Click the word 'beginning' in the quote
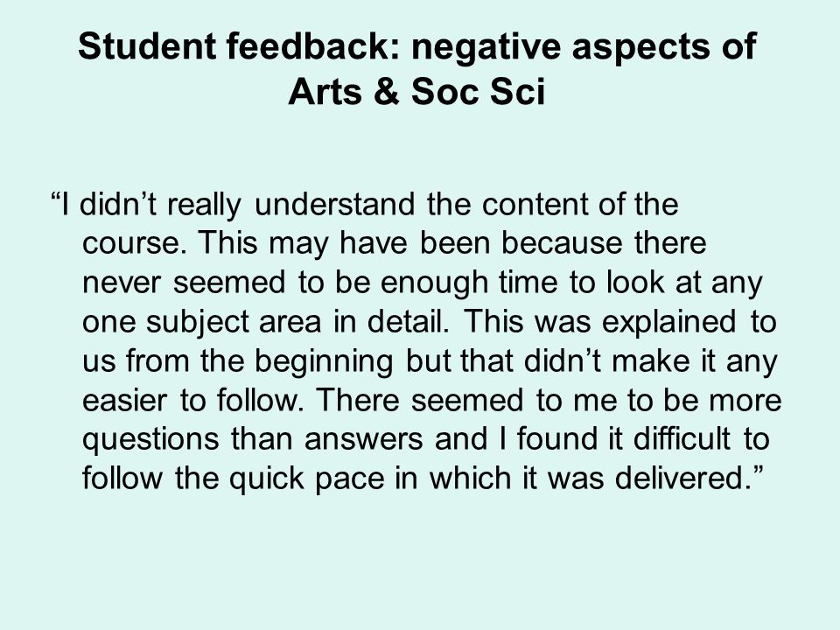The width and height of the screenshot is (840, 630). pos(324,362)
